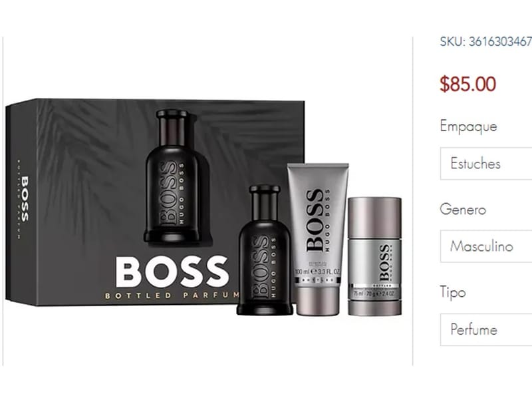Click the Genero label
Viewport: 532px width, 406px height.
(x=463, y=209)
